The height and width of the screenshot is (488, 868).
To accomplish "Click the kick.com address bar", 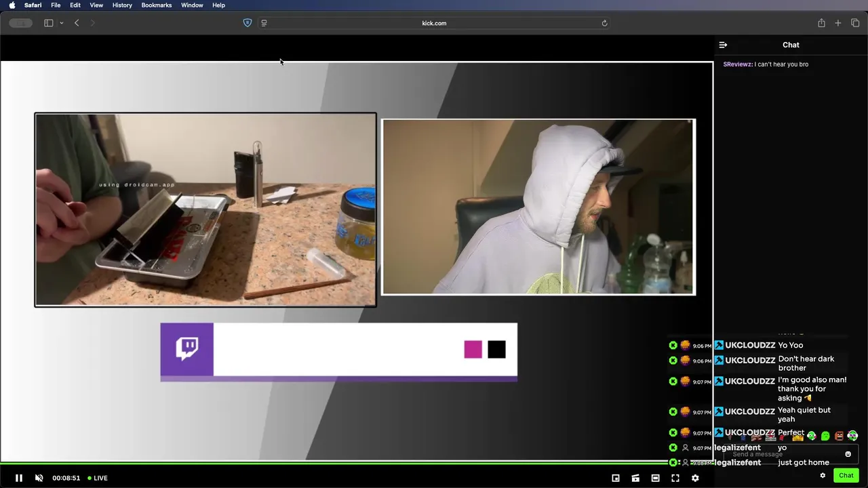I will pos(434,23).
